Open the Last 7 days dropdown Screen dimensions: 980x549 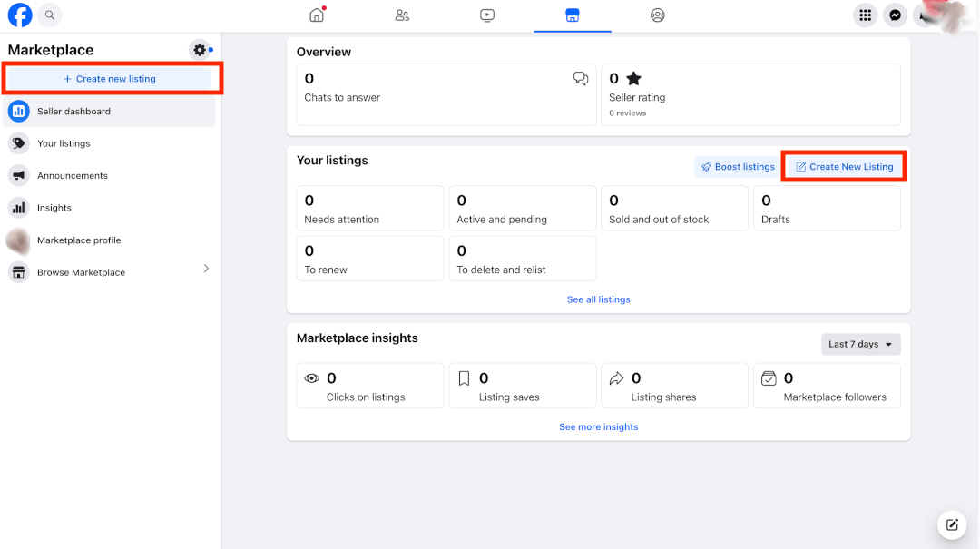point(860,345)
